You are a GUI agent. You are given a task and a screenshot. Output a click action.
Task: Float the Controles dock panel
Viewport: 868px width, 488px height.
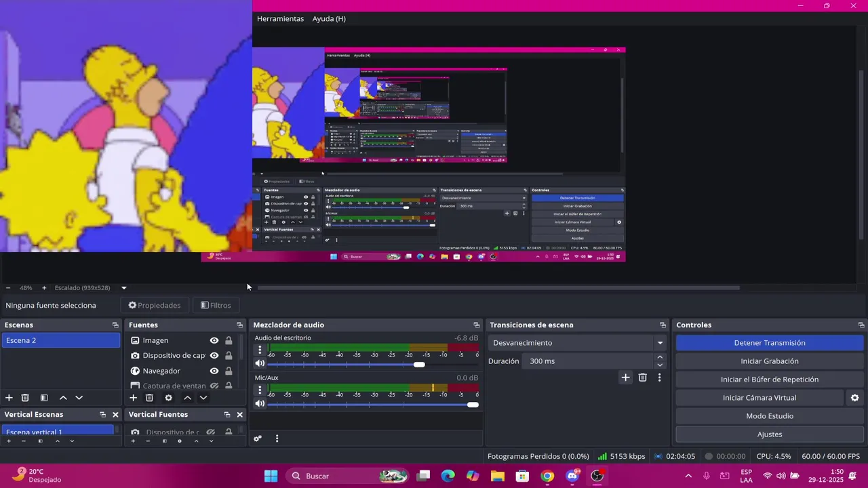861,325
